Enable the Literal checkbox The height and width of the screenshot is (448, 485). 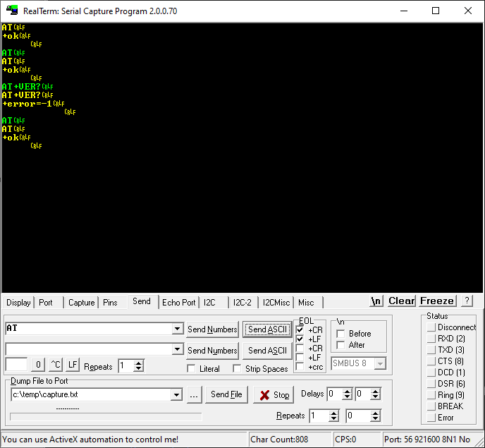click(191, 369)
